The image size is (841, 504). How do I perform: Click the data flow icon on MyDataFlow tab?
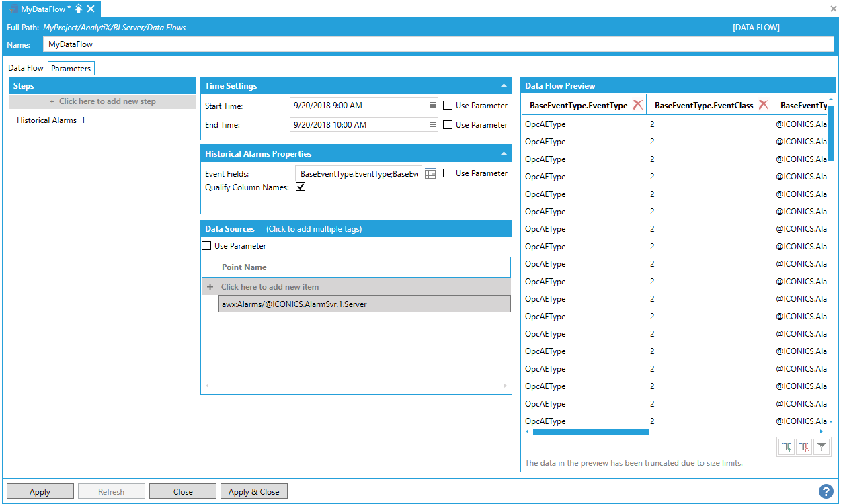click(x=13, y=9)
